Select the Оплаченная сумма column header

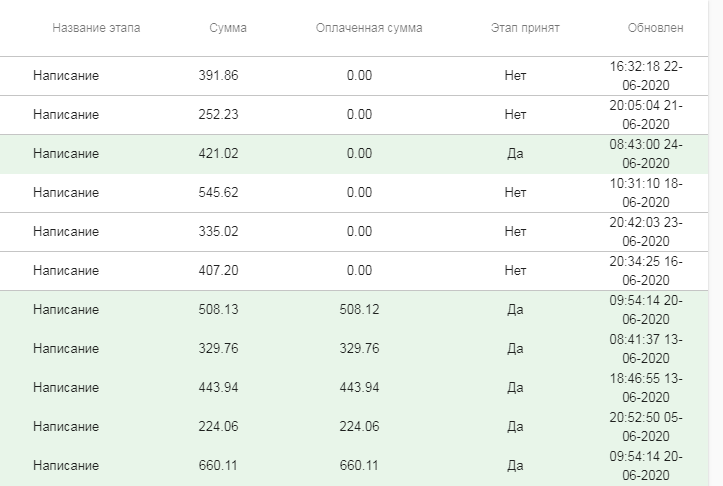369,28
